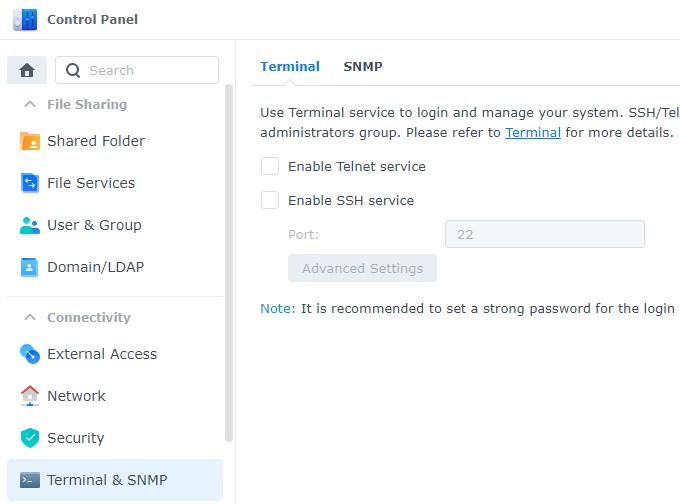The image size is (680, 504).
Task: Open External Access via its icon
Action: [30, 354]
